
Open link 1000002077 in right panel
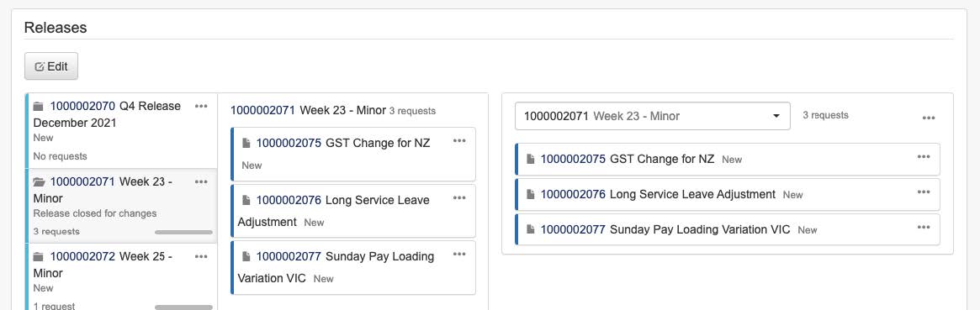573,229
